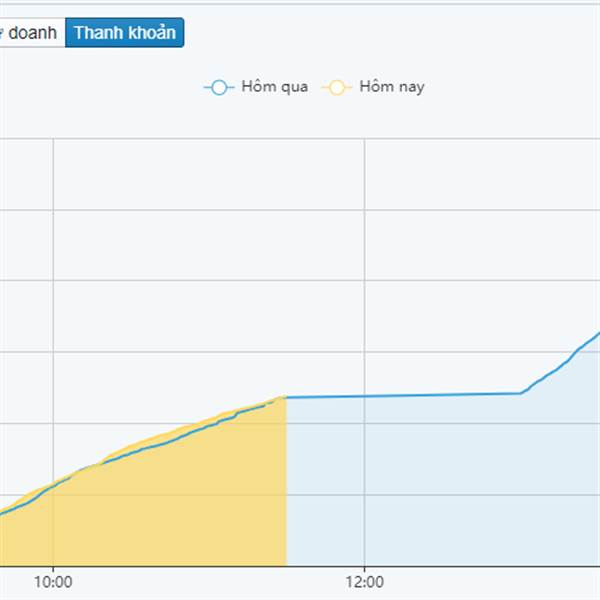
Task: Click the yellow Hôm nay legend circle icon
Action: click(337, 87)
